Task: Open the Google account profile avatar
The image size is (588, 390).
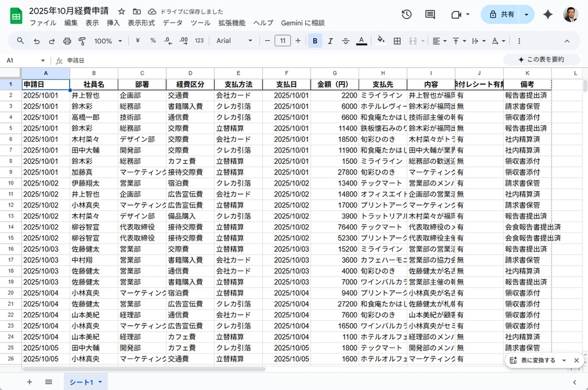Action: [x=570, y=15]
